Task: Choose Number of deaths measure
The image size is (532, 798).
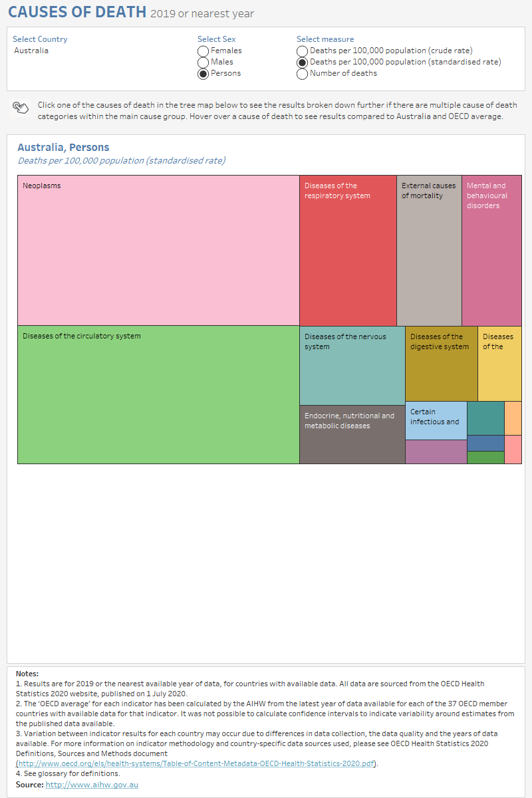Action: point(303,74)
